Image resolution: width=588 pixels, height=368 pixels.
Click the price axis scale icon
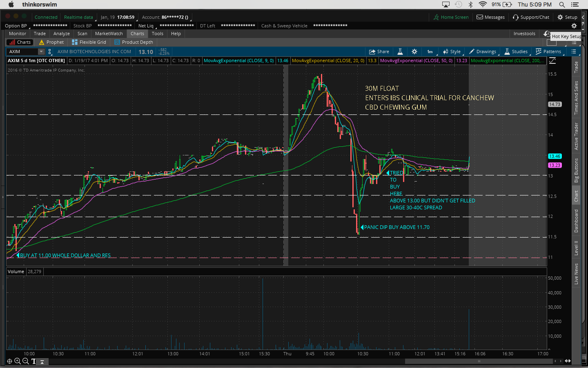(x=552, y=61)
